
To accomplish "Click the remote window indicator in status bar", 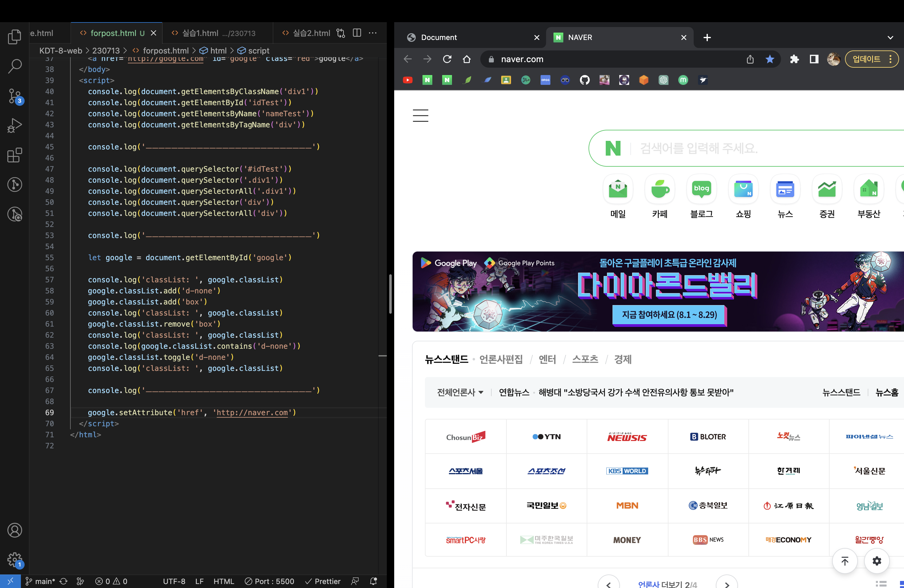I will coord(10,581).
